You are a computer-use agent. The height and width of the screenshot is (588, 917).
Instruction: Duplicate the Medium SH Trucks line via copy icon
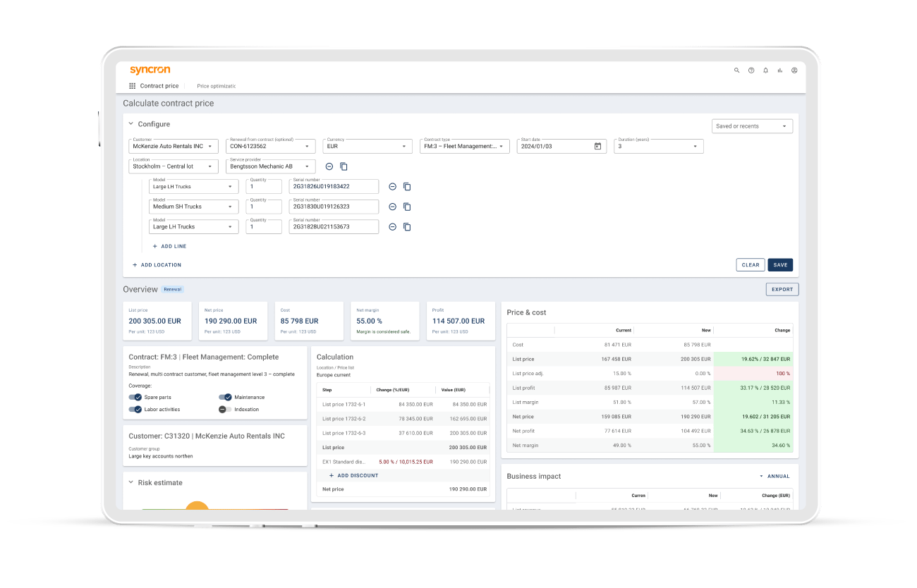click(x=406, y=207)
